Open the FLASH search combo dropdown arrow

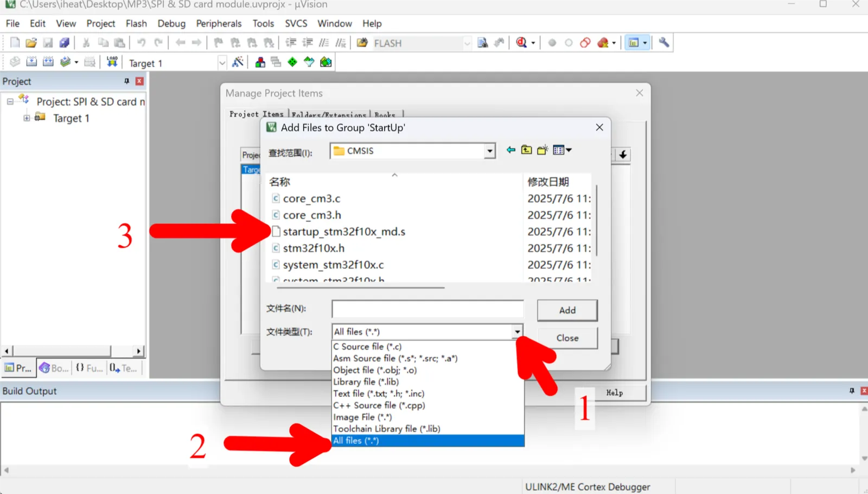(467, 43)
